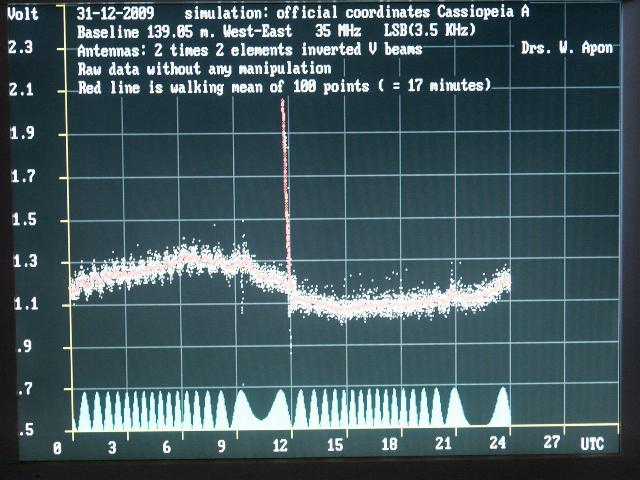
Task: Click the y-axis value .7
Action: pos(25,389)
